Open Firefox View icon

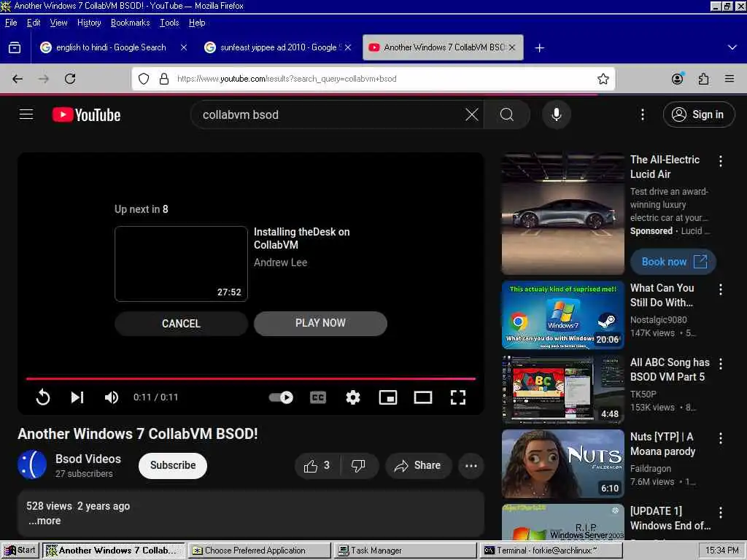click(x=15, y=47)
